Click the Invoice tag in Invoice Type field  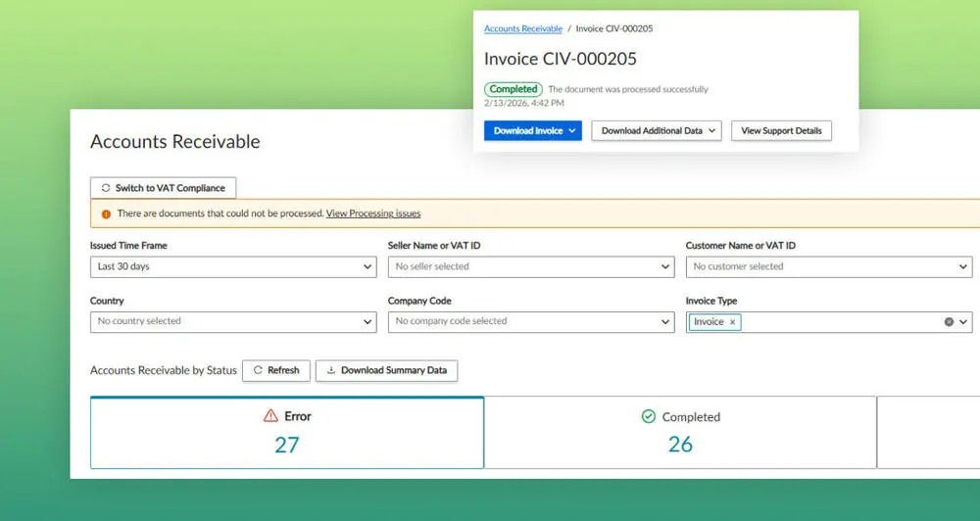714,322
